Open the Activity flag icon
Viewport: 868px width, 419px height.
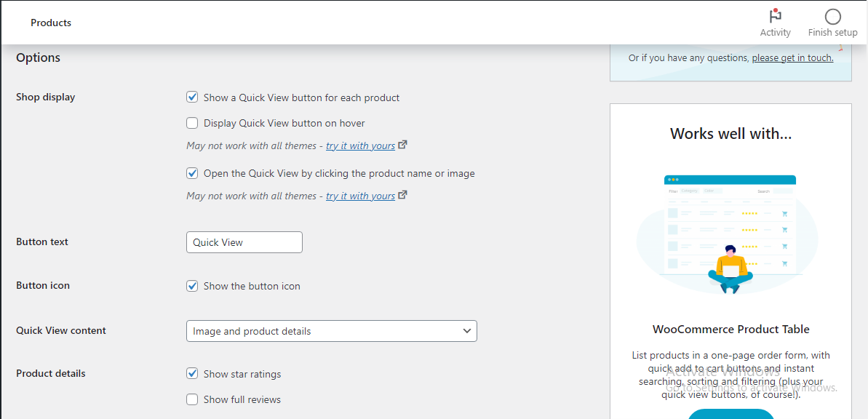point(775,17)
